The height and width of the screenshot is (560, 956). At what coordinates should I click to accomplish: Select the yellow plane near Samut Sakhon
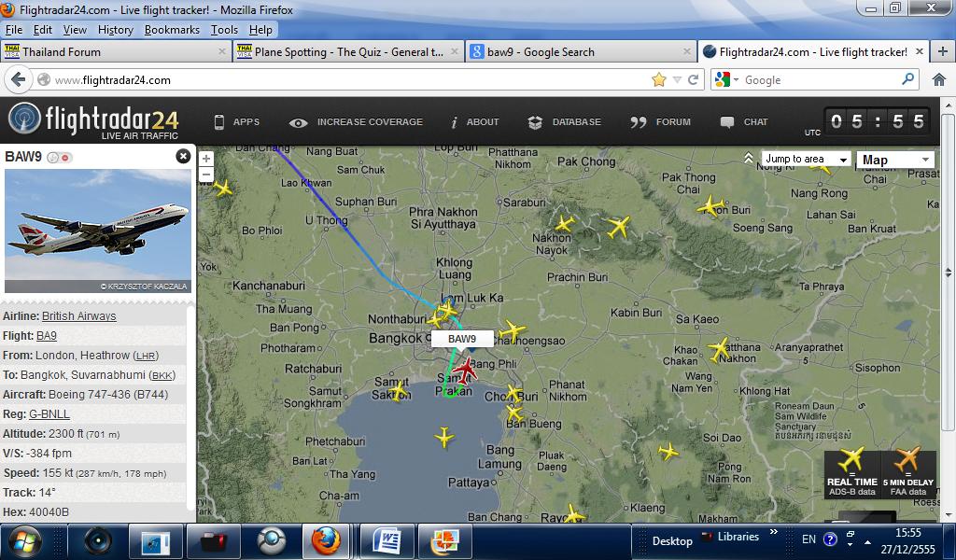pyautogui.click(x=398, y=390)
